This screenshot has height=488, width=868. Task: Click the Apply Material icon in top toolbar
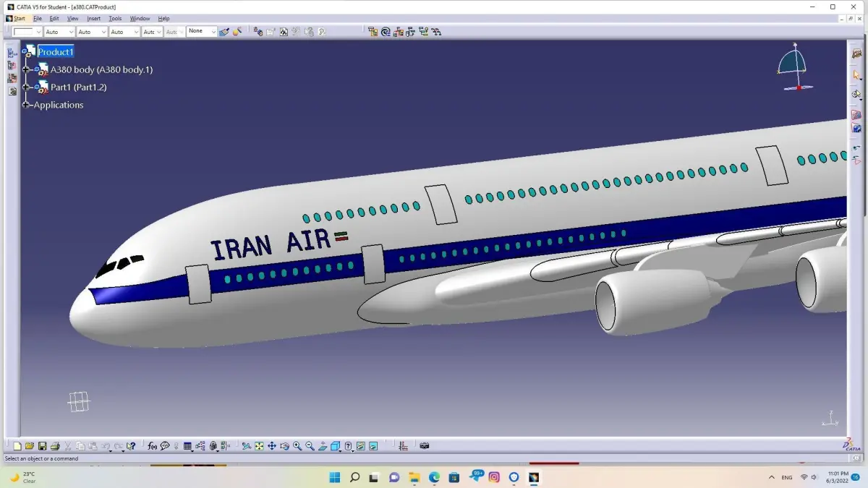pos(237,32)
